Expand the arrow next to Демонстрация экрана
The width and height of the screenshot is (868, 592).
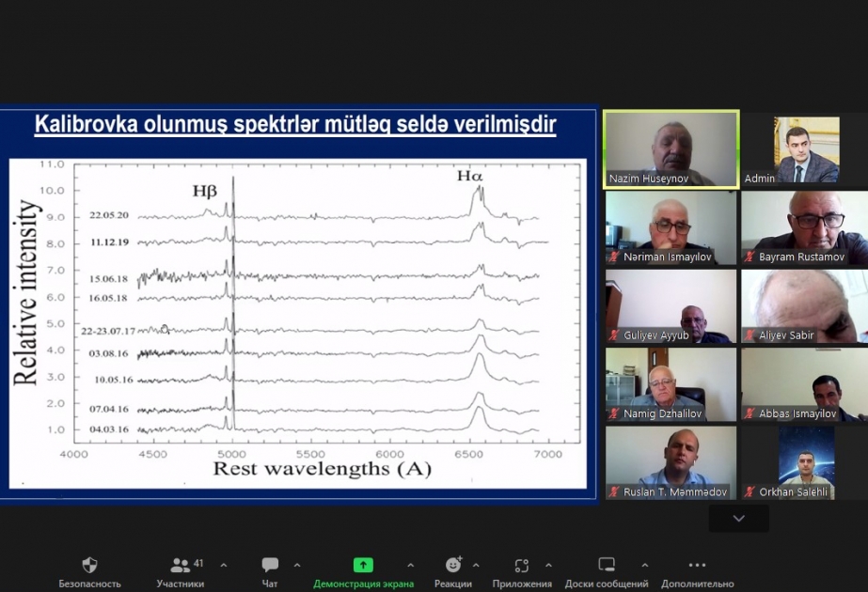[410, 566]
